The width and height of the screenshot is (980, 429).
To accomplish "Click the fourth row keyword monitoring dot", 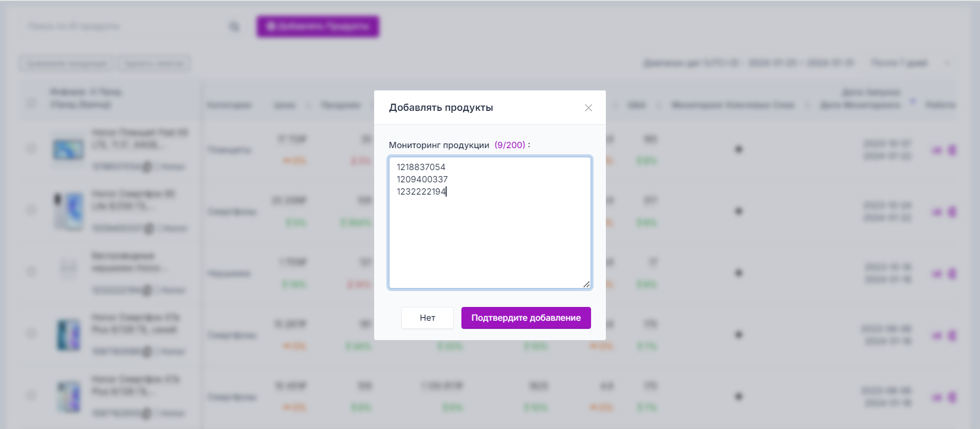I will tap(739, 335).
